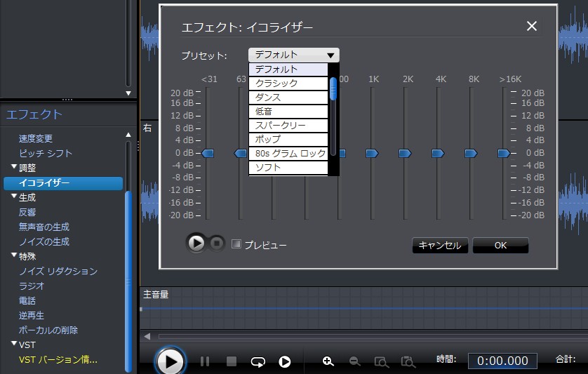Open the プリセット dropdown arrow
Viewport: 588px width, 374px height.
coord(330,55)
